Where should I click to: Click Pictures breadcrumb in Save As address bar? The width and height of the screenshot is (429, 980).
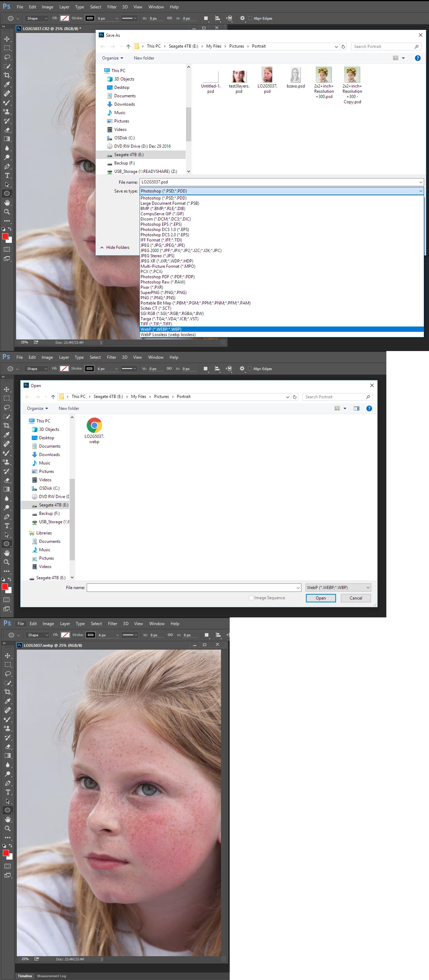(236, 47)
